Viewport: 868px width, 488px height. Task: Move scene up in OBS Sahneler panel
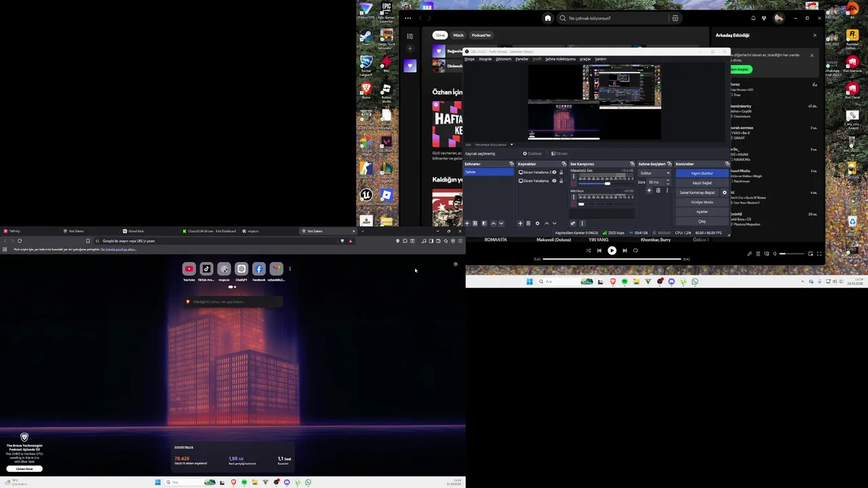point(493,223)
